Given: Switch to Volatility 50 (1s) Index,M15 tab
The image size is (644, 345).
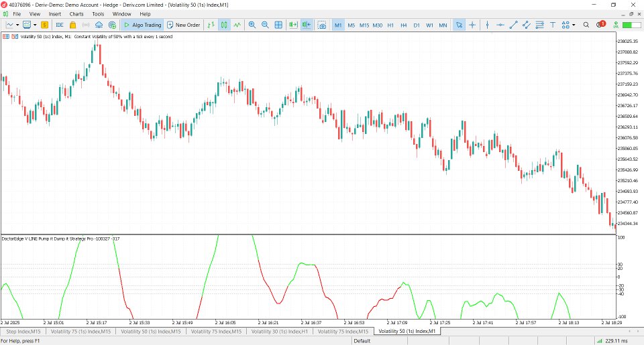Looking at the screenshot, I should coord(151,332).
